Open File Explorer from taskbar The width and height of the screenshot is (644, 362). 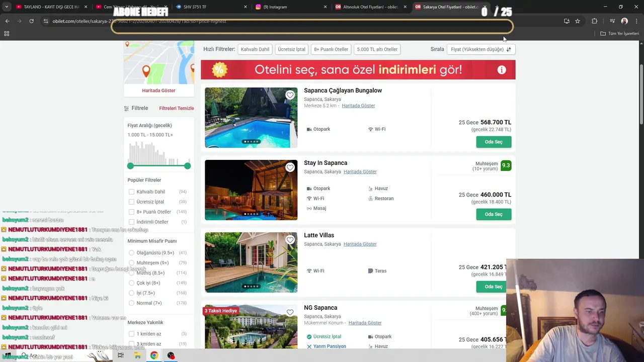pyautogui.click(x=137, y=355)
